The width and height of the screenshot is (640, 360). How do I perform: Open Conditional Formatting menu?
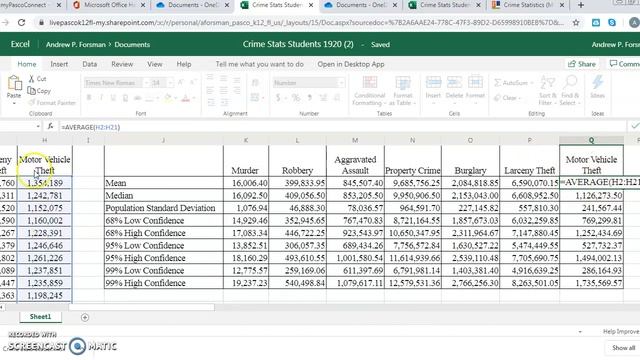(x=369, y=90)
